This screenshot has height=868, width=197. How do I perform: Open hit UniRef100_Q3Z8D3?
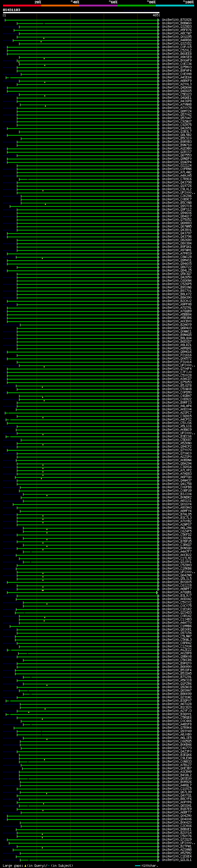pyautogui.click(x=177, y=26)
